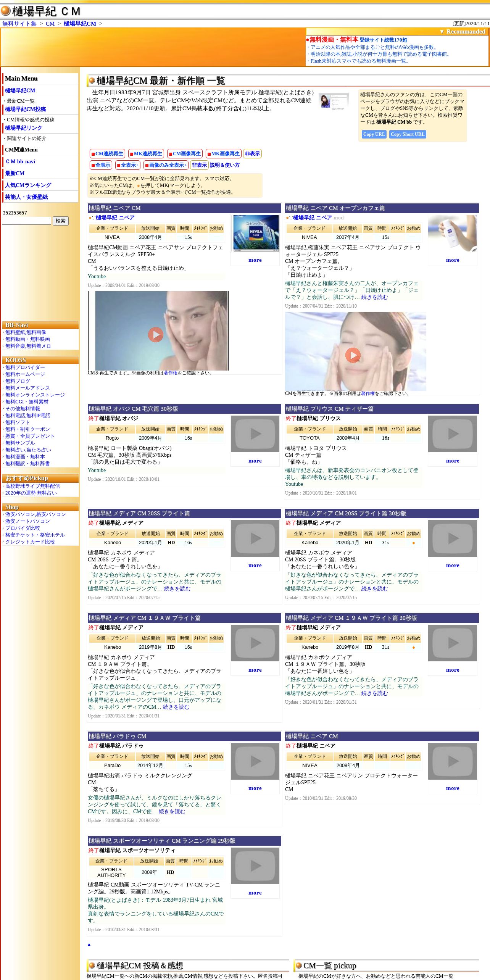This screenshot has width=490, height=980.
Task: Click the Youtube link in the プリウス entry
Action: [294, 484]
